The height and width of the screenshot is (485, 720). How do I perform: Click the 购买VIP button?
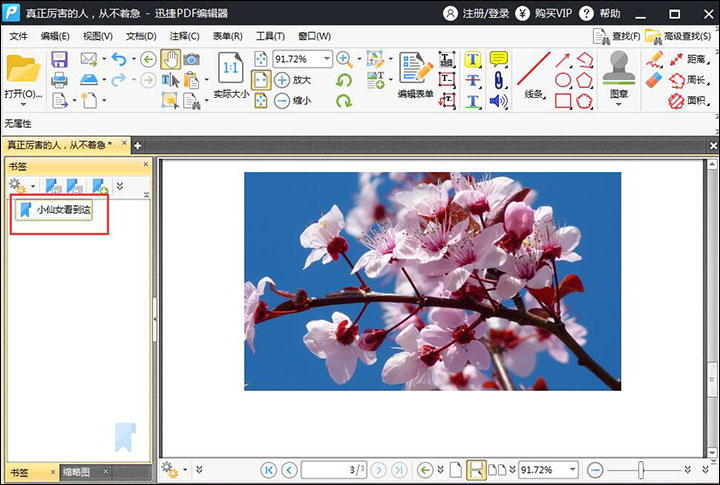[x=552, y=13]
